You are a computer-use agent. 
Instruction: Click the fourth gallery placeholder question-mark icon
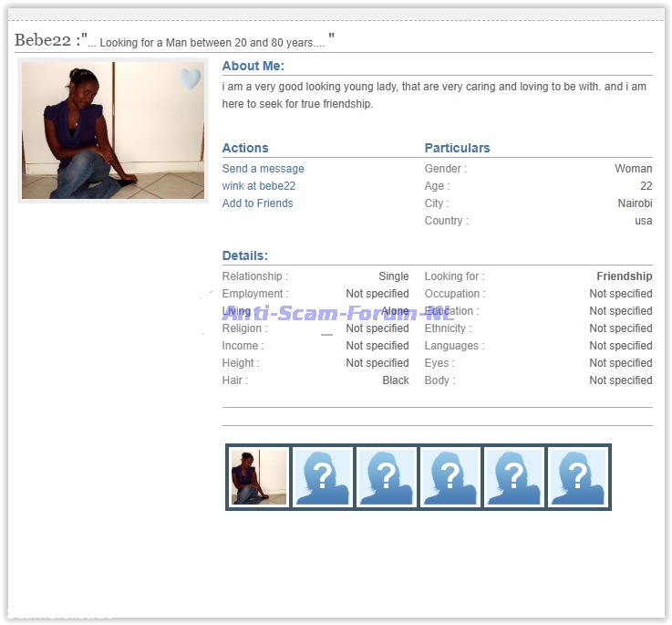450,477
